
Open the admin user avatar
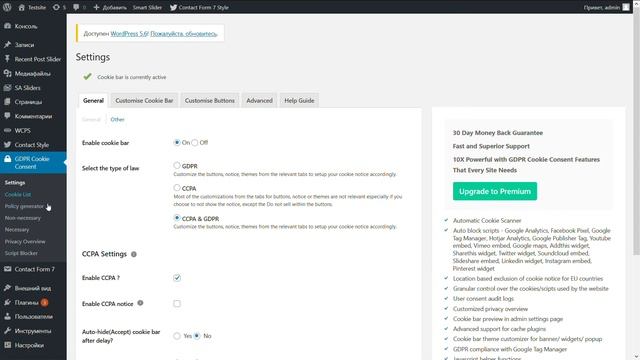pyautogui.click(x=626, y=7)
